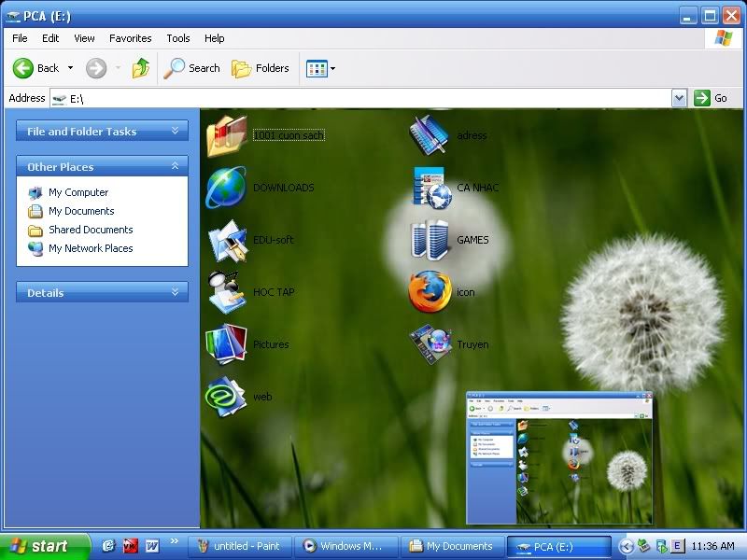This screenshot has height=560, width=747.
Task: Click the Up folder toolbar icon
Action: click(141, 68)
